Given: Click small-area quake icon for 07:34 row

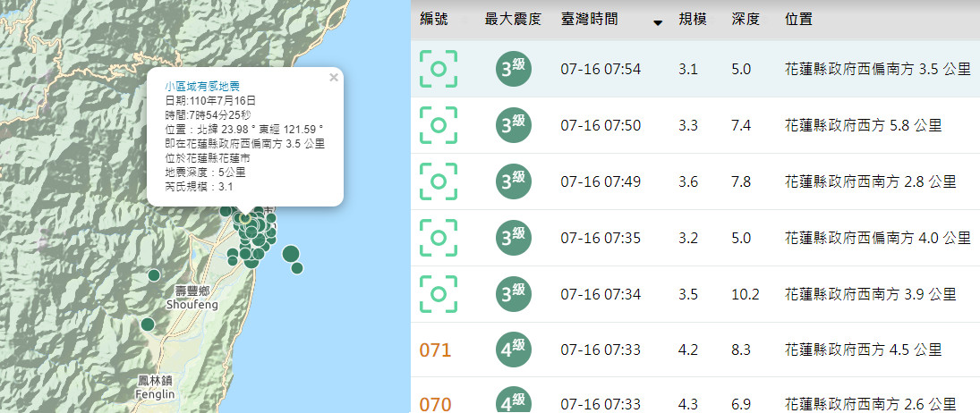Looking at the screenshot, I should coord(439,294).
